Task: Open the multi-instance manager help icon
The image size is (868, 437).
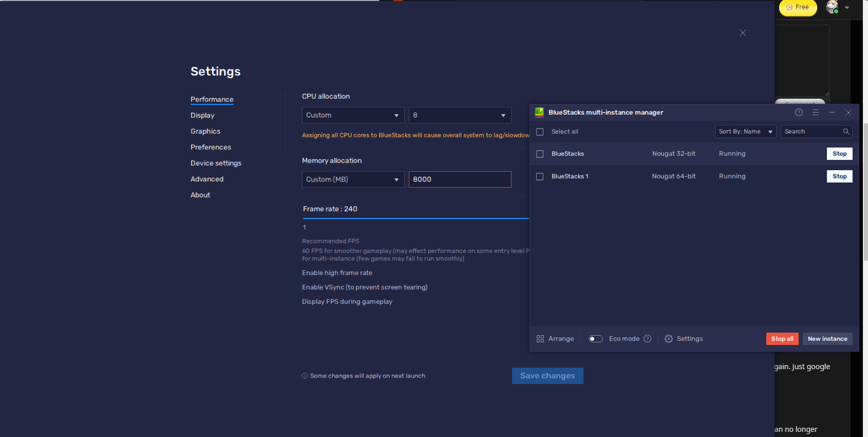Action: (x=799, y=113)
